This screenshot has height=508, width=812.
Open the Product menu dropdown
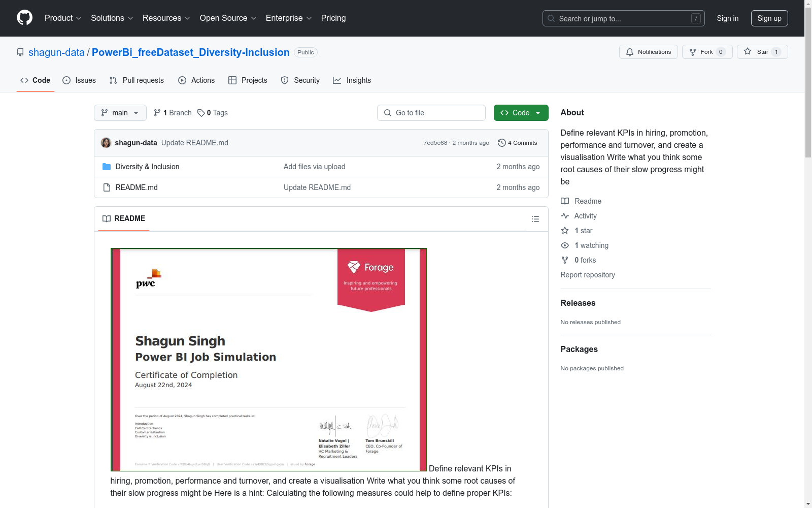click(63, 18)
